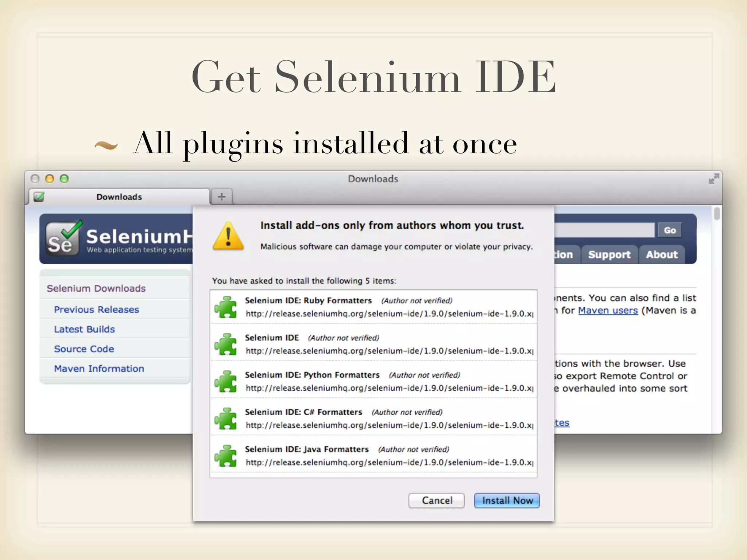Screen dimensions: 747x560
Task: Open the Latest Builds link
Action: [x=85, y=329]
